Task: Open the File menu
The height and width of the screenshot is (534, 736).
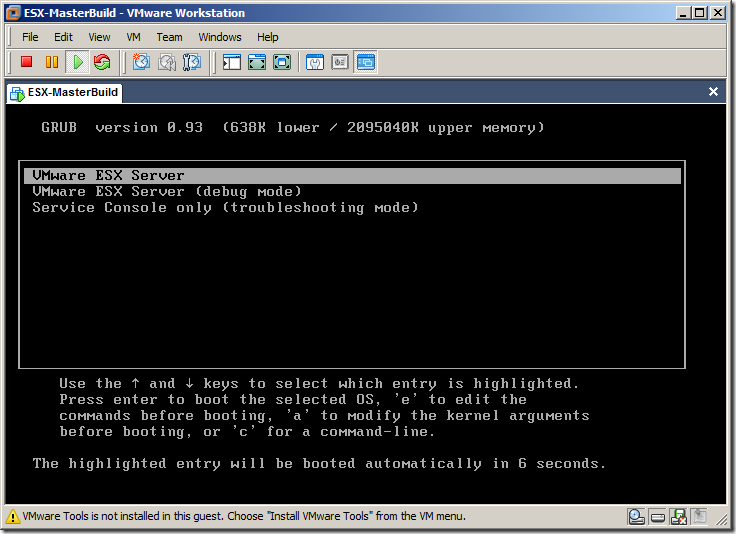Action: tap(30, 37)
